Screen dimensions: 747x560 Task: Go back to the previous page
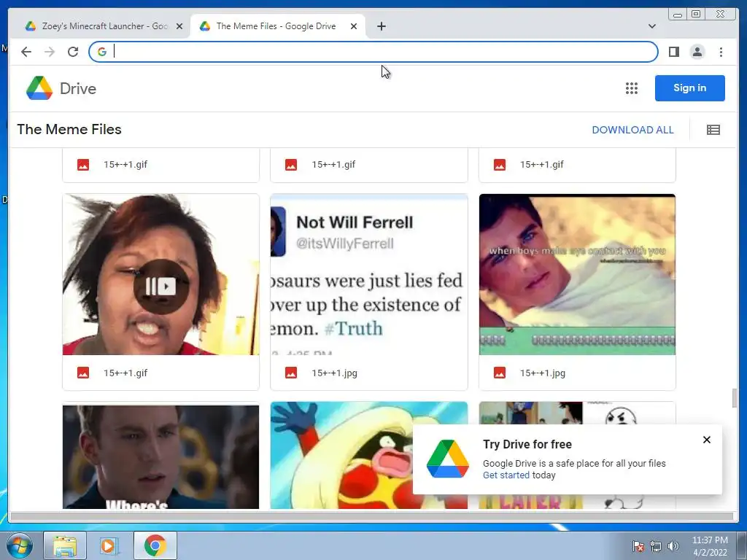[26, 52]
